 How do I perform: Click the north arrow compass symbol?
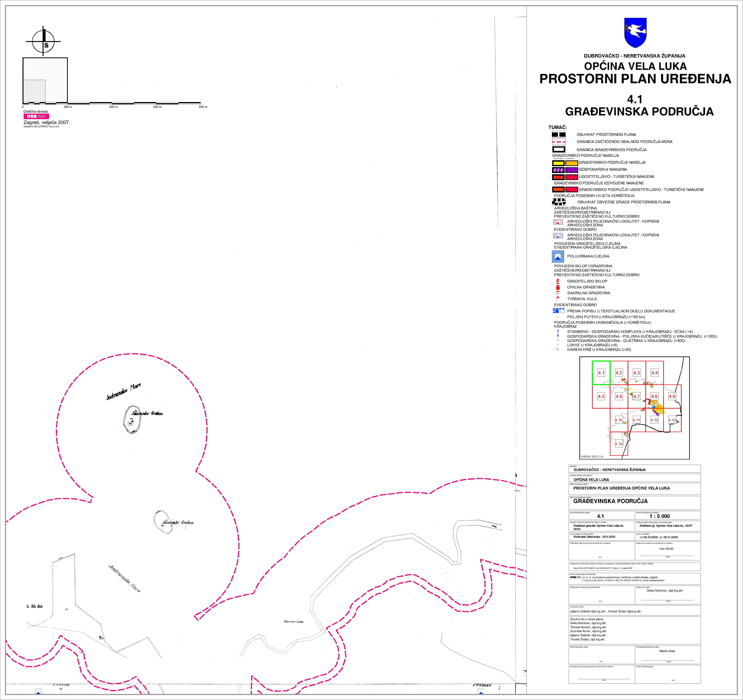point(43,42)
